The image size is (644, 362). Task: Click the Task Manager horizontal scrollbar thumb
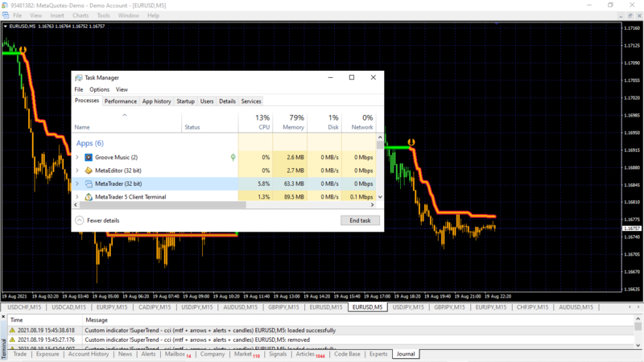pyautogui.click(x=162, y=204)
